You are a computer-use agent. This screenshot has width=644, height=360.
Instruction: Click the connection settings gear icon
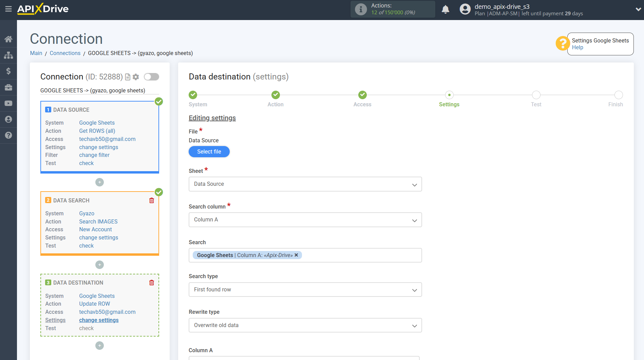click(136, 77)
